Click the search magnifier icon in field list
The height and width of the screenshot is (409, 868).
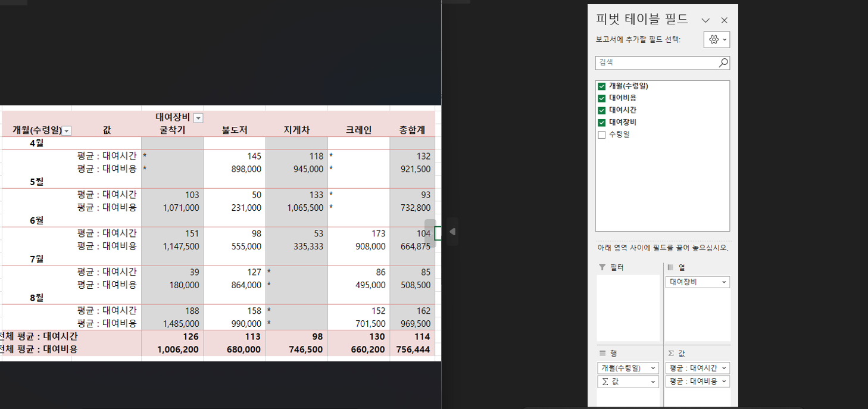[x=723, y=63]
